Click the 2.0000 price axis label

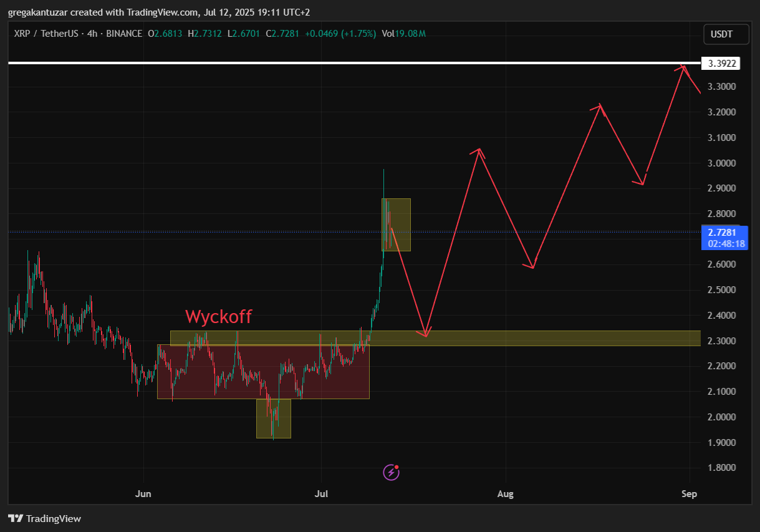pyautogui.click(x=722, y=417)
